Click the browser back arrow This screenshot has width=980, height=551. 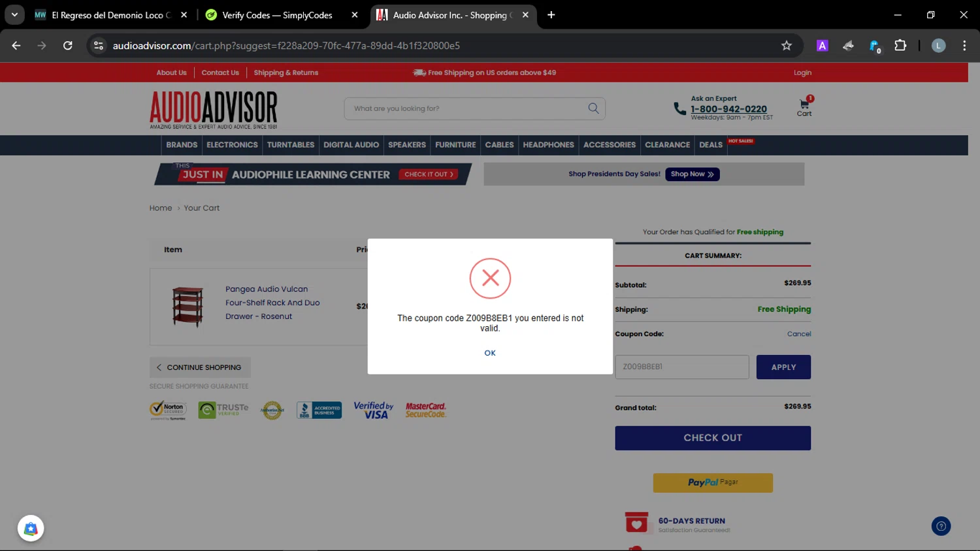point(16,46)
